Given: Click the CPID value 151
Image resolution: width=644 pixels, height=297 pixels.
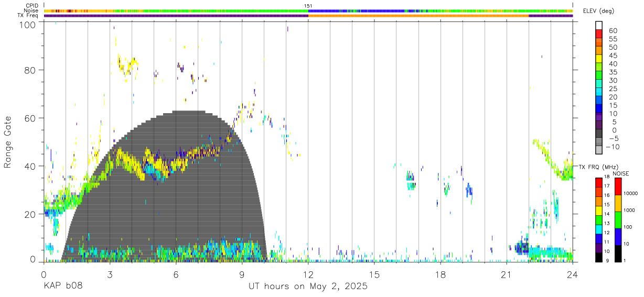Looking at the screenshot, I should [308, 6].
